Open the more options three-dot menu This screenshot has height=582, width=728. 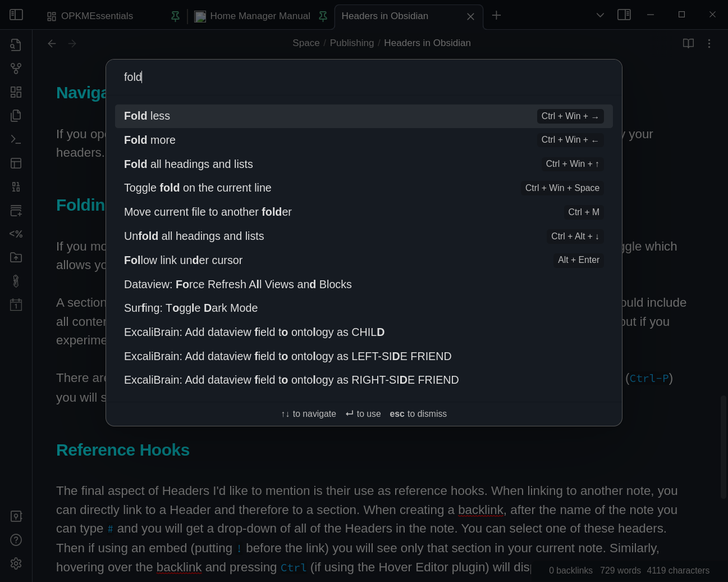click(709, 43)
